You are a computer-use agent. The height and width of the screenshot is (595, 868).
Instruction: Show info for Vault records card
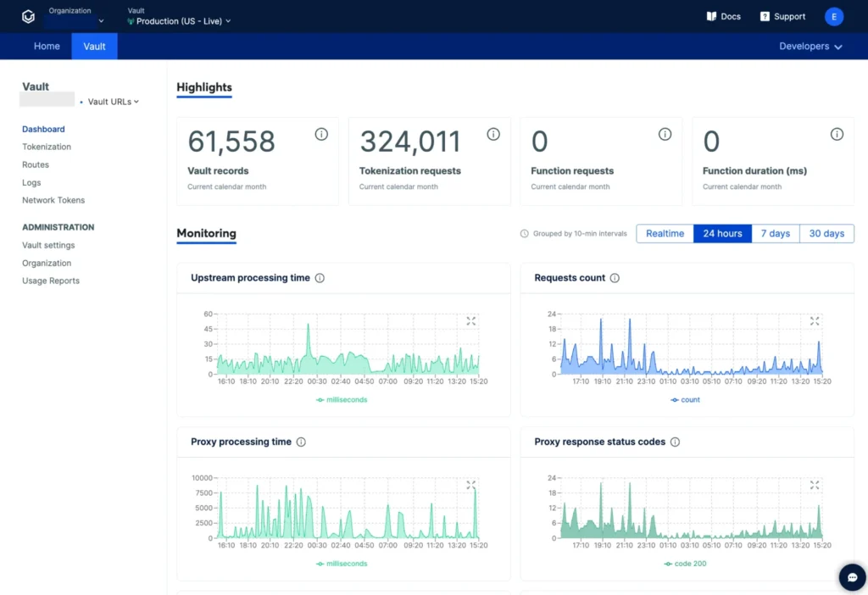[321, 134]
